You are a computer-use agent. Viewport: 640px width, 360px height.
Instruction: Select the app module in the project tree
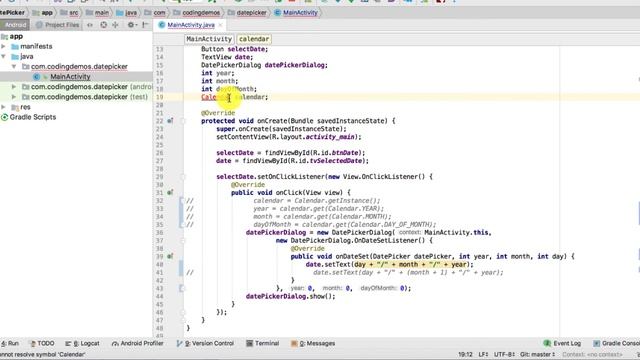pyautogui.click(x=16, y=36)
